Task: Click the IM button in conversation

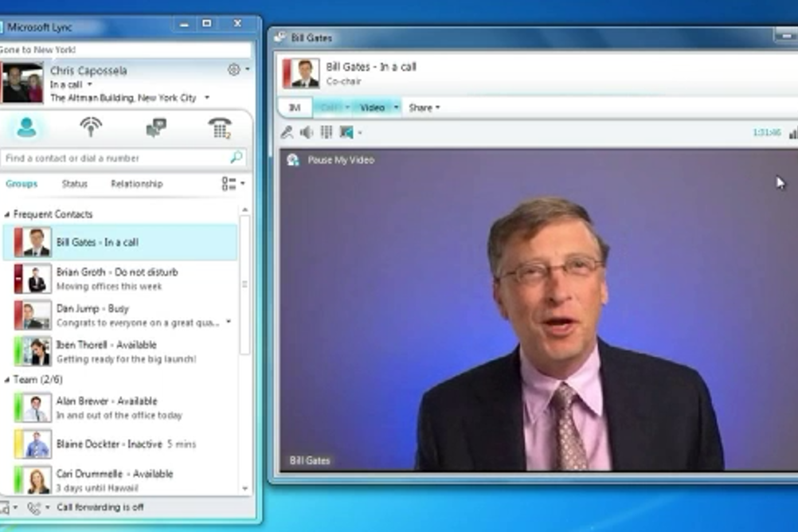Action: pyautogui.click(x=295, y=108)
